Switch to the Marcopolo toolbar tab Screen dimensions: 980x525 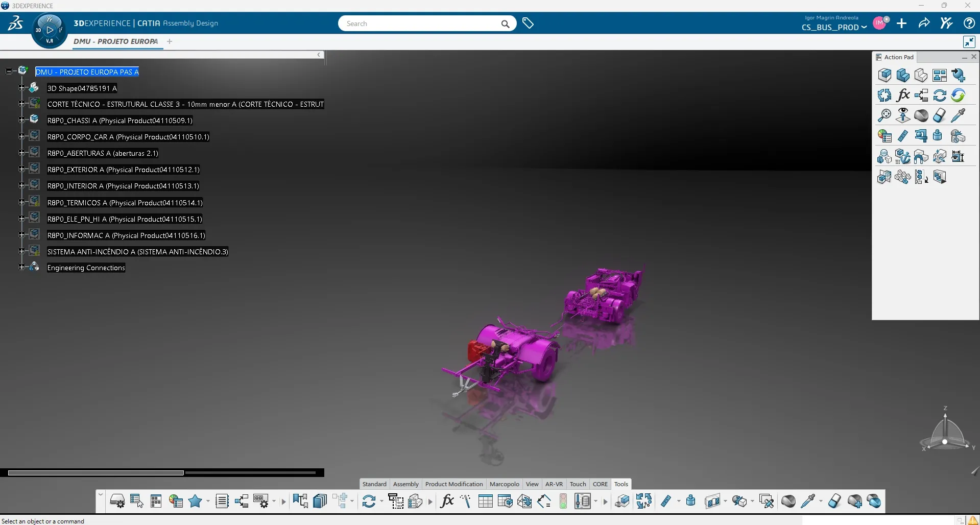(504, 484)
